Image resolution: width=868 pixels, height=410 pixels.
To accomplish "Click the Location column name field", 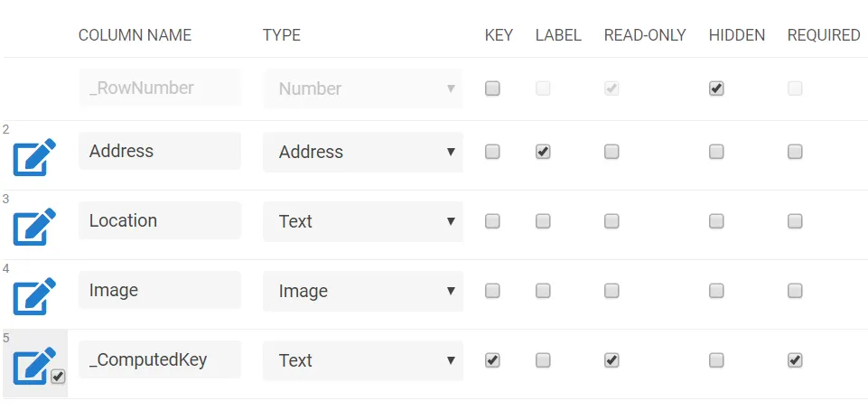I will [160, 220].
